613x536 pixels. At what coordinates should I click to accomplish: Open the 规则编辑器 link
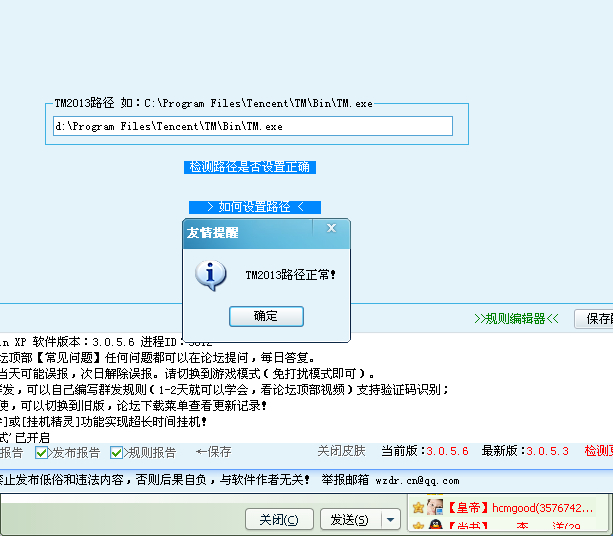(x=514, y=319)
